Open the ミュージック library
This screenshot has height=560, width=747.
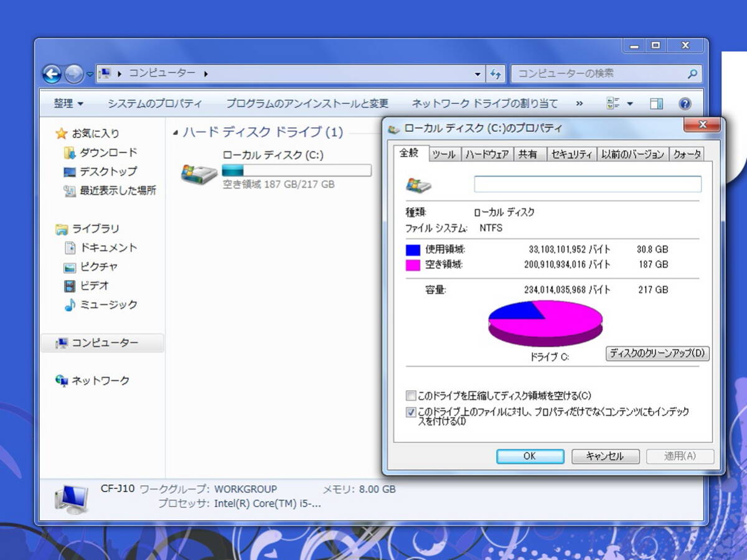(108, 304)
